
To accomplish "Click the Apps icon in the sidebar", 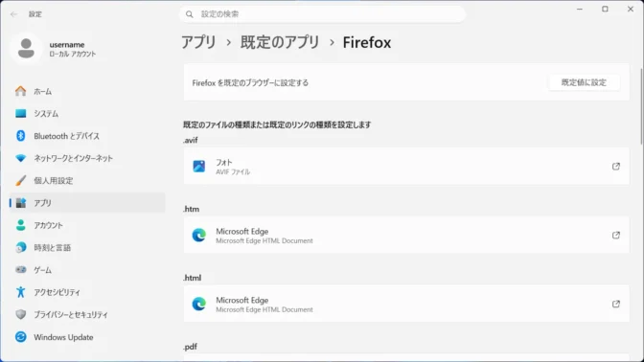I will [20, 203].
